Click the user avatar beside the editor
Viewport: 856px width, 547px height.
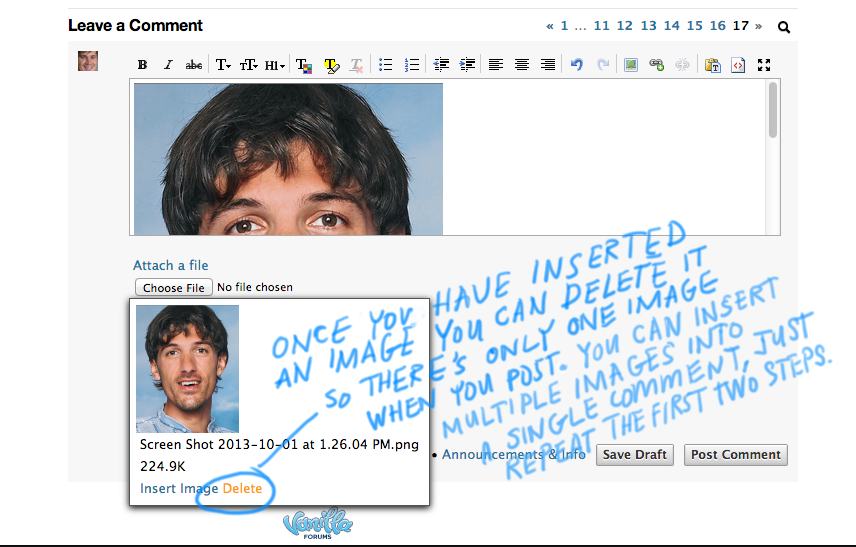[87, 61]
